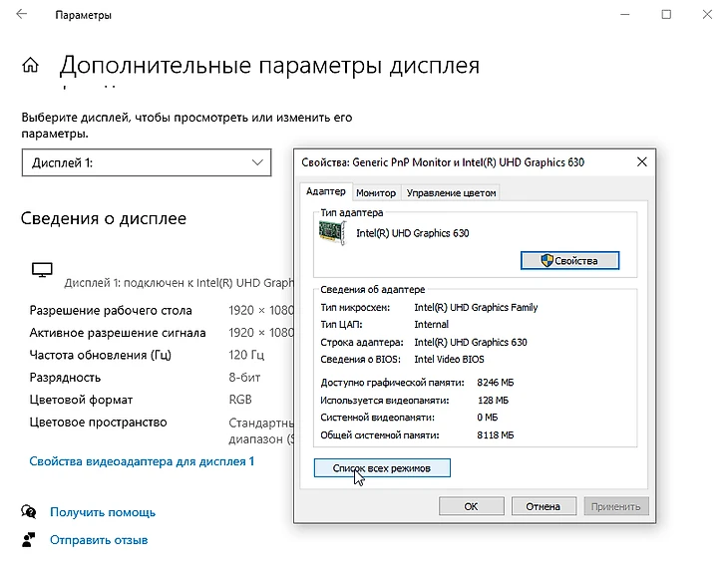Switch to the Адаптер tab
728x569 pixels.
pos(326,192)
